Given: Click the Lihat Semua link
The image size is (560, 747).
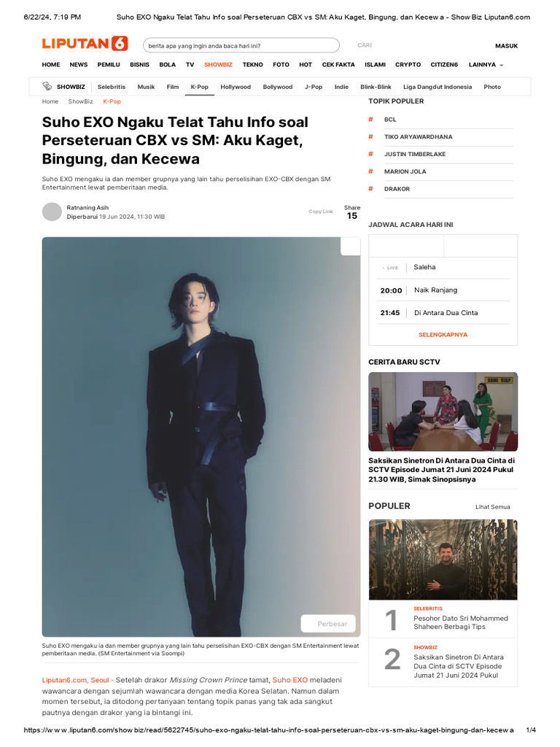Looking at the screenshot, I should (492, 507).
